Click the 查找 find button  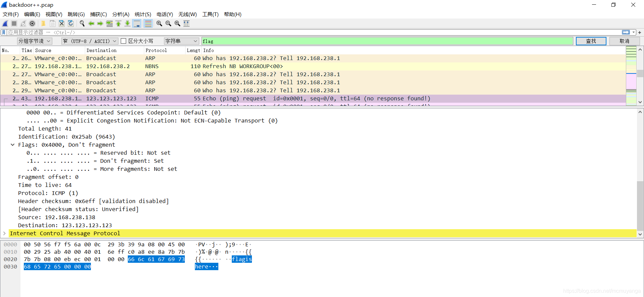(591, 41)
